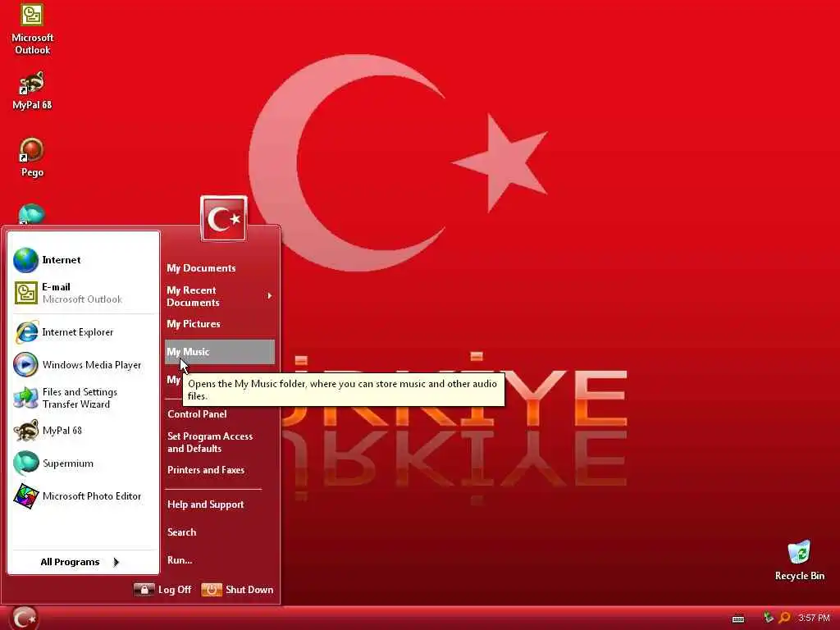Launch MyPal 68 from Start menu list
The height and width of the screenshot is (630, 840).
pyautogui.click(x=84, y=430)
